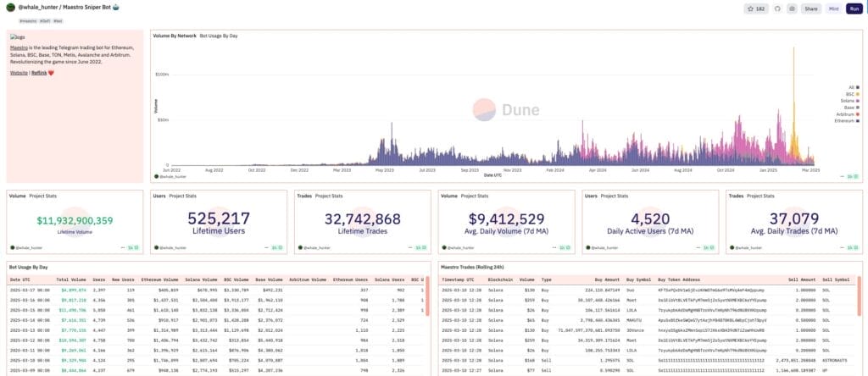The image size is (868, 376).
Task: Open the Maestro link in the description
Action: coord(18,47)
